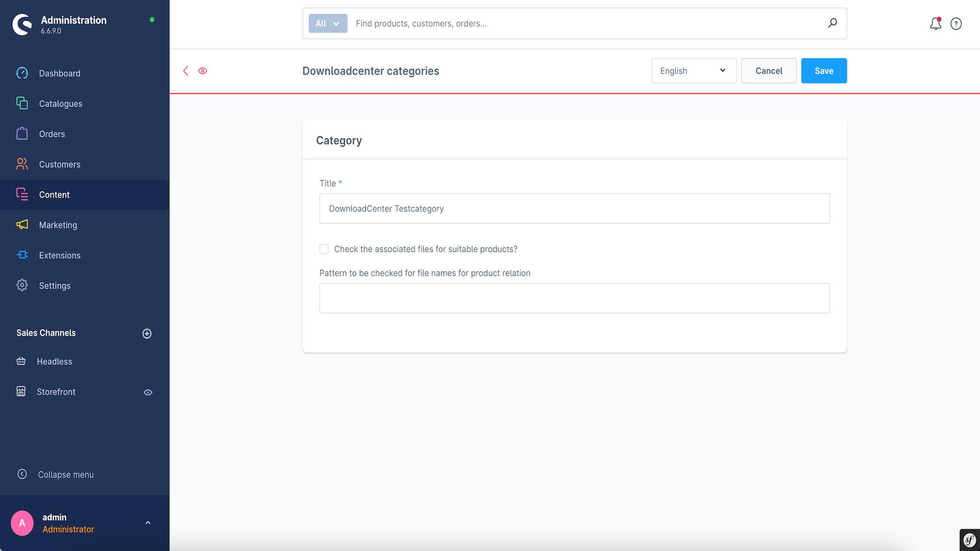Viewport: 980px width, 551px height.
Task: Click the Save button
Action: tap(824, 70)
